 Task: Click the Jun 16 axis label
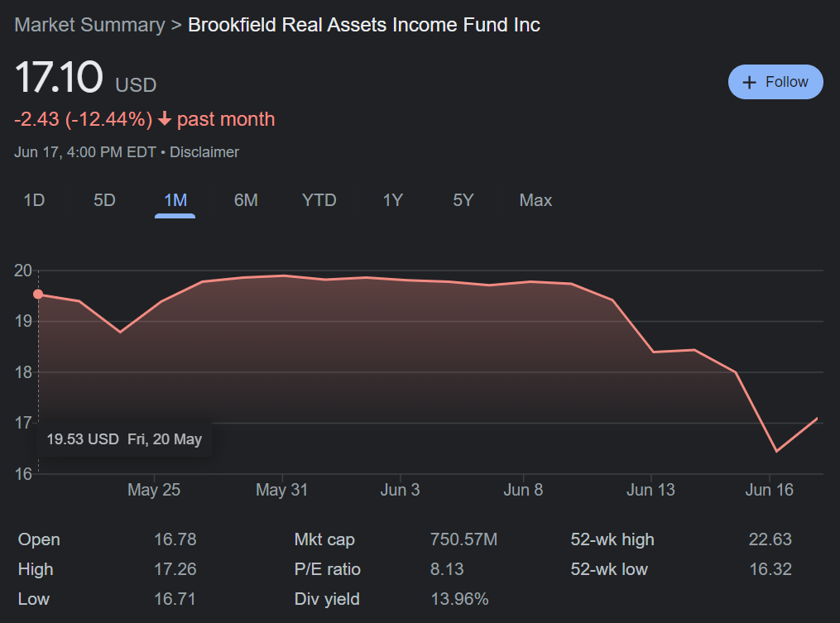point(770,490)
